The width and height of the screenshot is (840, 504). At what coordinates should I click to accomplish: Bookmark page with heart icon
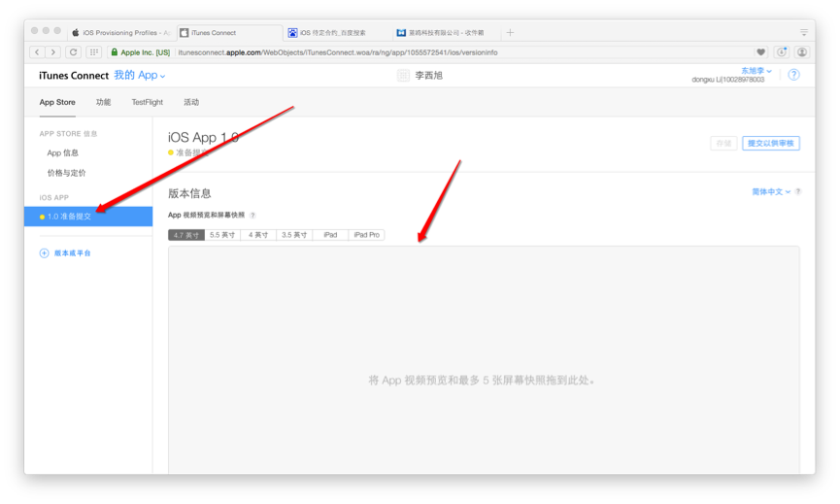point(760,51)
